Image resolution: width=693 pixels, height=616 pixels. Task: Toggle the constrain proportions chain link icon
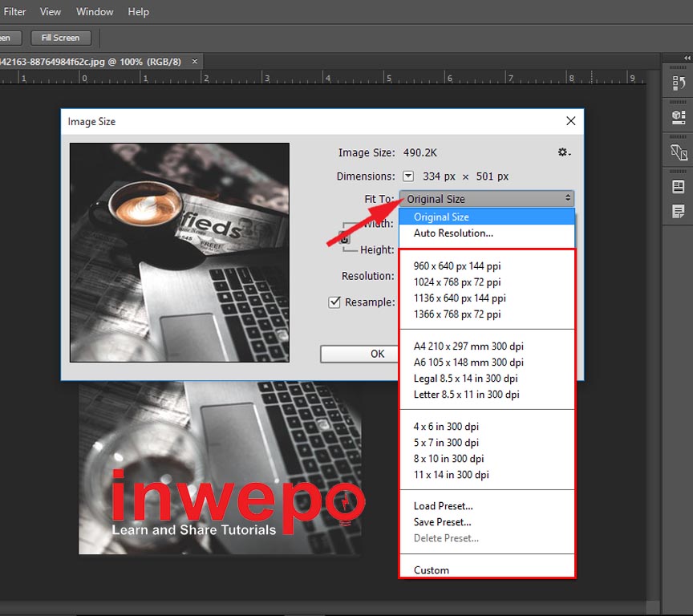(x=344, y=237)
